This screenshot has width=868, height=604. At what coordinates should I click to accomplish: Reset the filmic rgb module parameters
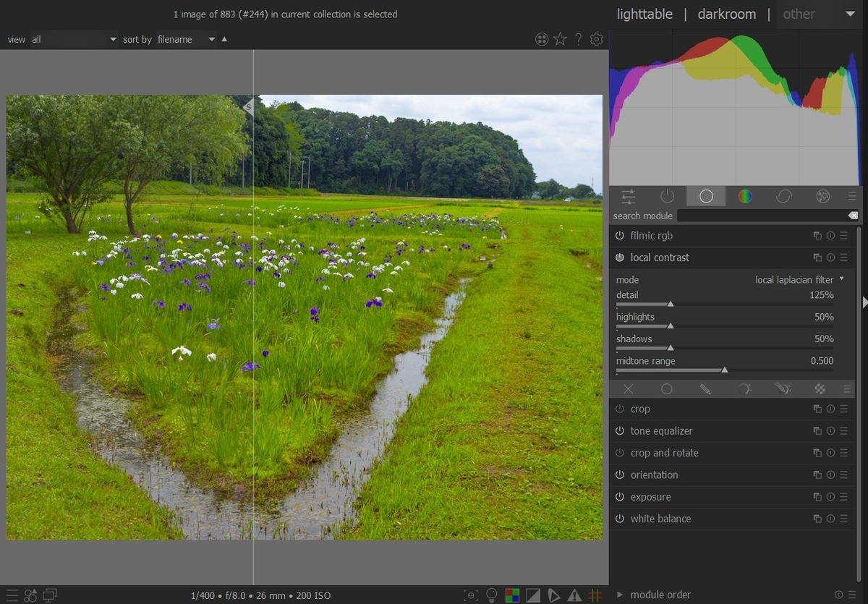coord(830,236)
